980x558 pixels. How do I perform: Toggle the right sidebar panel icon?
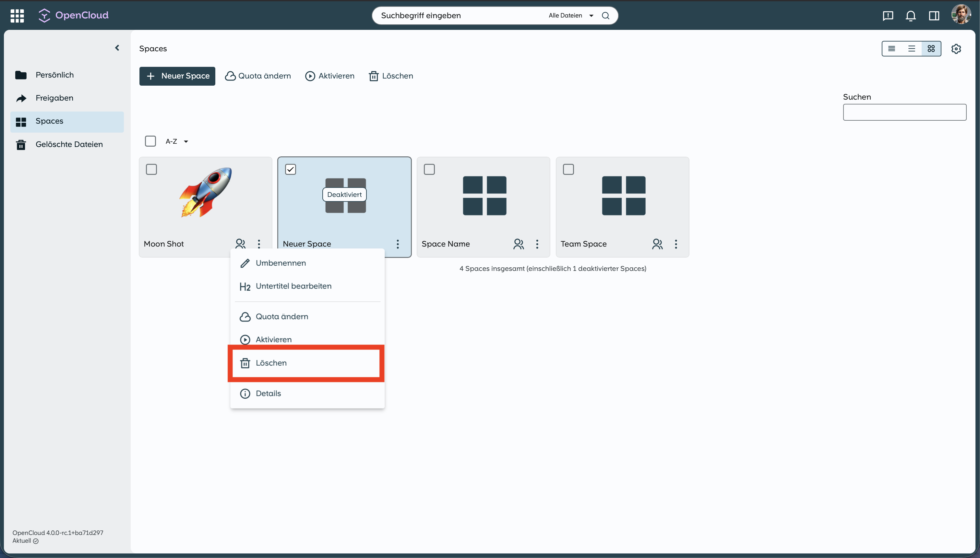tap(934, 16)
